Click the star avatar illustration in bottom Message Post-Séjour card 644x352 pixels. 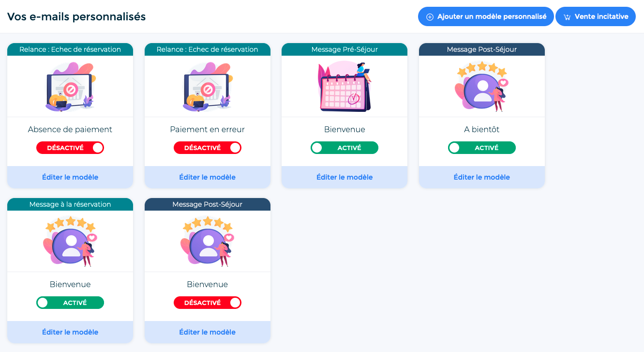coord(208,241)
